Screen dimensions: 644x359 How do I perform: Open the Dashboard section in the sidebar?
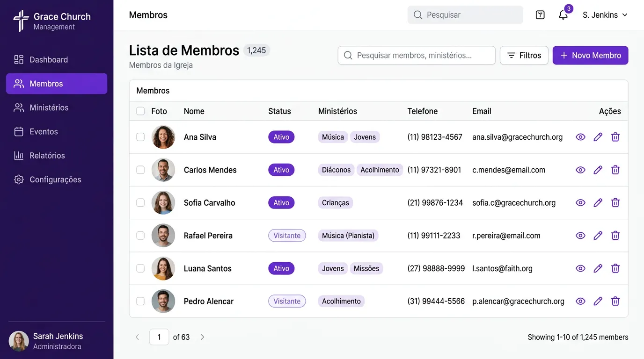[49, 59]
